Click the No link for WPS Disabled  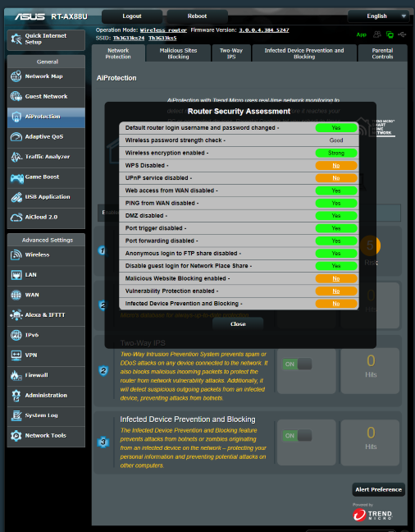(x=336, y=166)
